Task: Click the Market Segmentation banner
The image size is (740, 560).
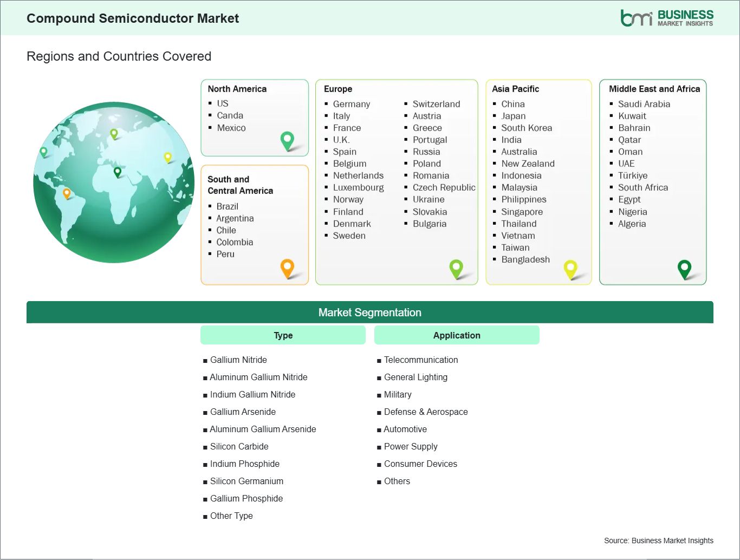Action: [x=369, y=312]
